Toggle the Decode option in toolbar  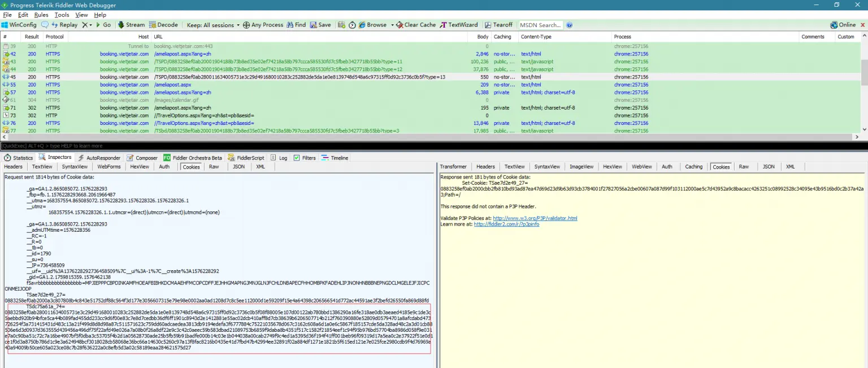(163, 25)
